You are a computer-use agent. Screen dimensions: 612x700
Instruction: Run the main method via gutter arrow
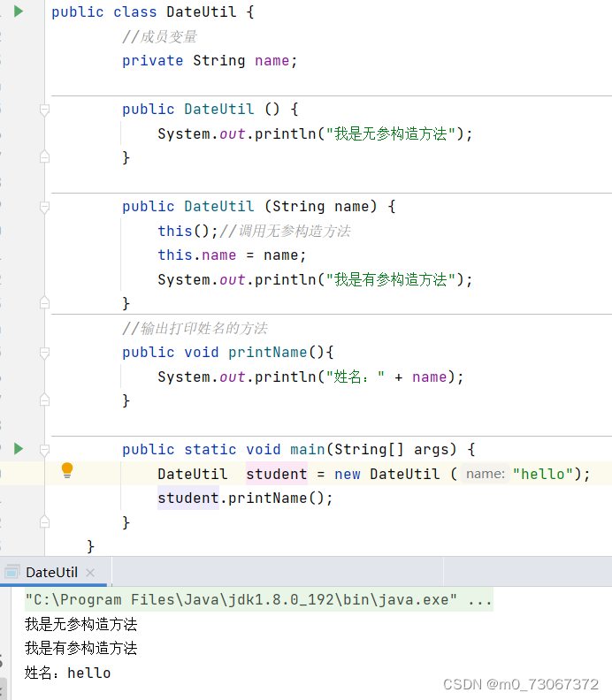click(19, 449)
